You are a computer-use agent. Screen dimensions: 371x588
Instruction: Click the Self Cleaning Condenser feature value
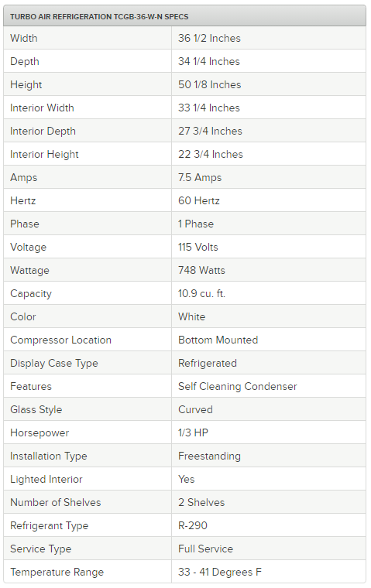point(237,387)
